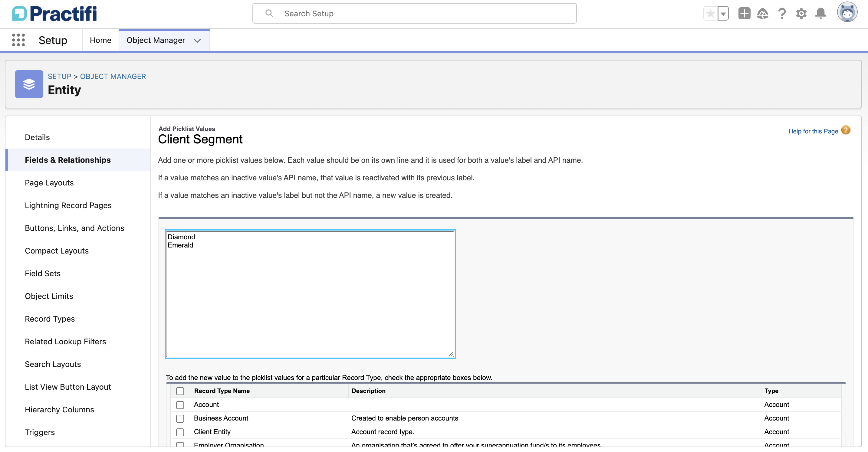Image resolution: width=868 pixels, height=452 pixels.
Task: Open Object Limits in the sidebar
Action: pos(49,296)
